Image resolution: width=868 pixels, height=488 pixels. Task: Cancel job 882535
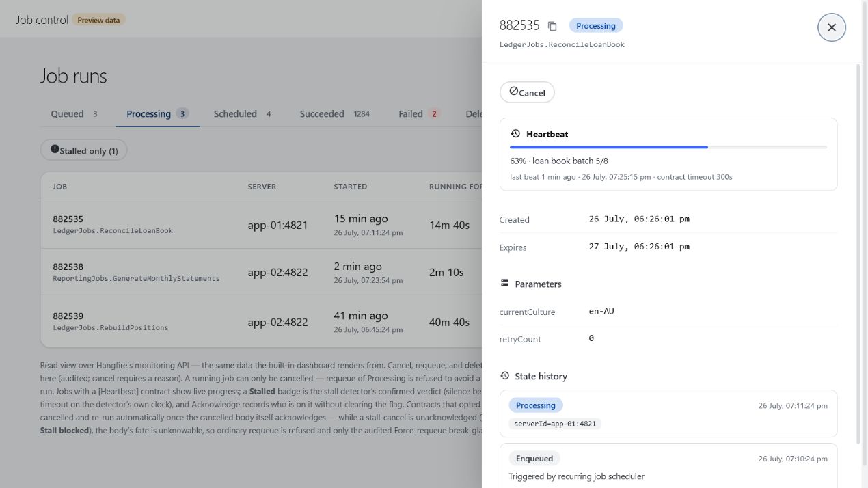tap(527, 92)
